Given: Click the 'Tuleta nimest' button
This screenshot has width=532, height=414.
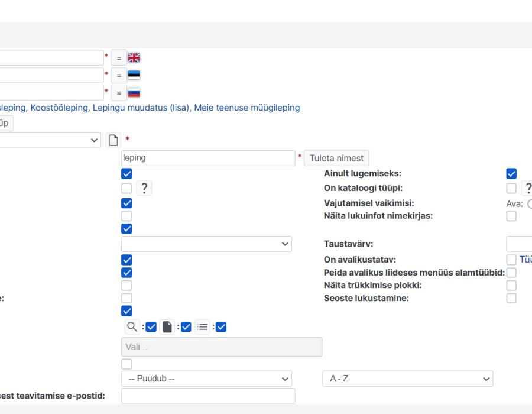Looking at the screenshot, I should click(336, 158).
